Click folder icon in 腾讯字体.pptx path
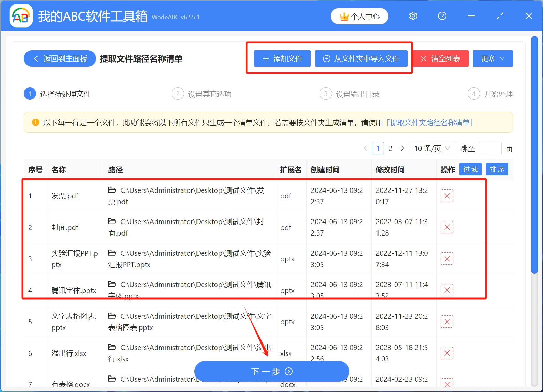543x392 pixels. click(112, 284)
